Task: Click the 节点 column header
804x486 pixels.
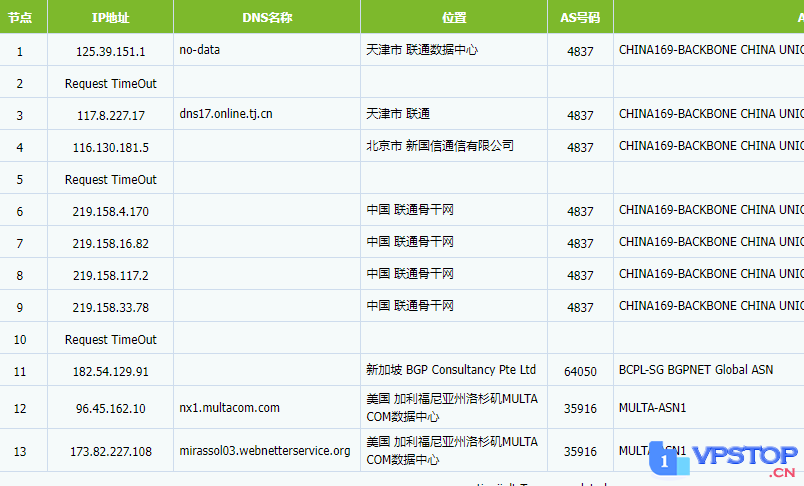Action: 20,17
